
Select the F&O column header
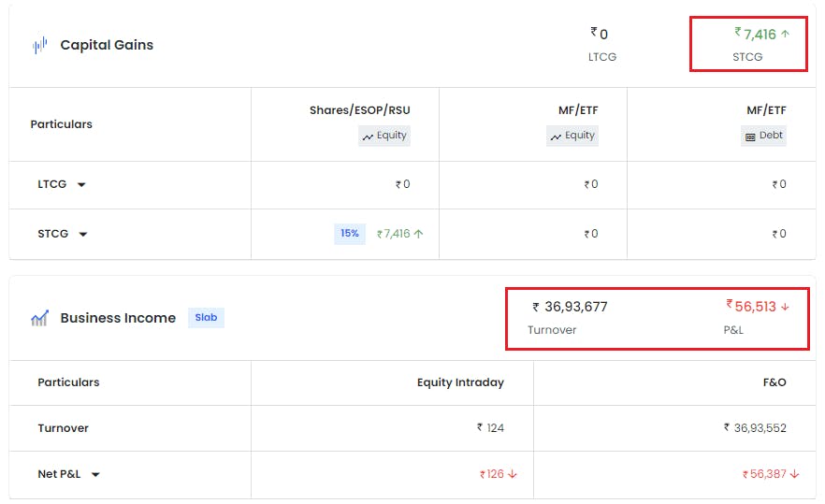[x=774, y=382]
